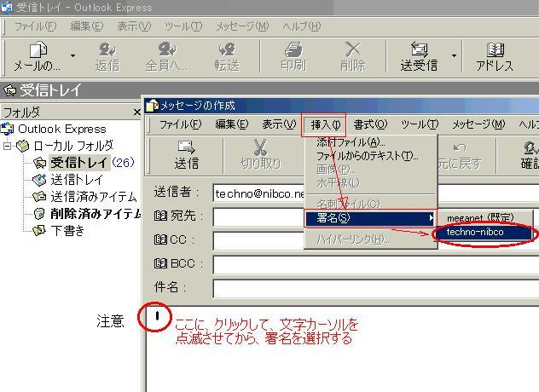This screenshot has width=539, height=392.
Task: Click the 送信 (Send) button in compose window
Action: click(186, 154)
